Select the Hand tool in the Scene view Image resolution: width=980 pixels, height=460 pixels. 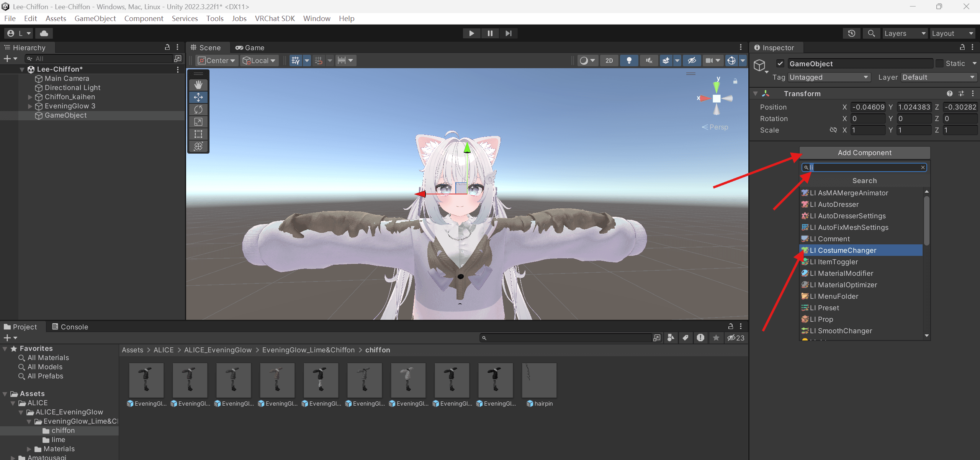(198, 84)
